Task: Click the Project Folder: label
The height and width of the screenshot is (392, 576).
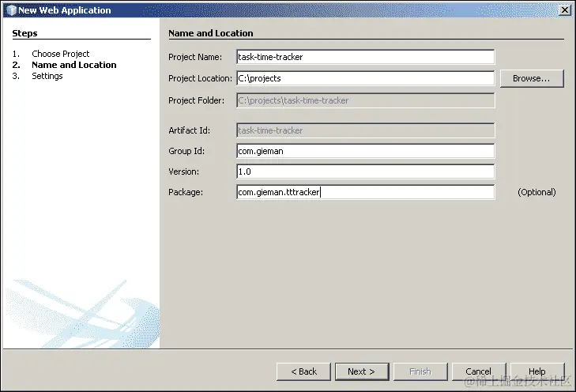Action: point(196,100)
